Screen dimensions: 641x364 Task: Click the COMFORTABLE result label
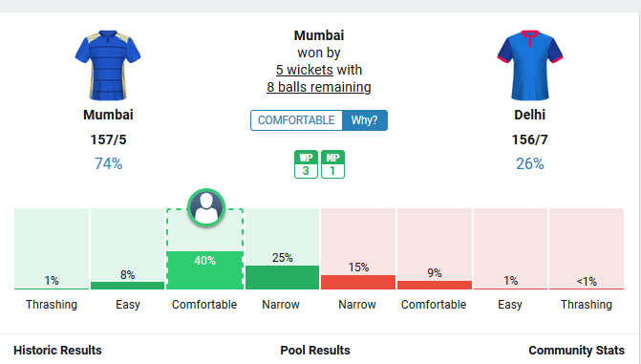(296, 120)
